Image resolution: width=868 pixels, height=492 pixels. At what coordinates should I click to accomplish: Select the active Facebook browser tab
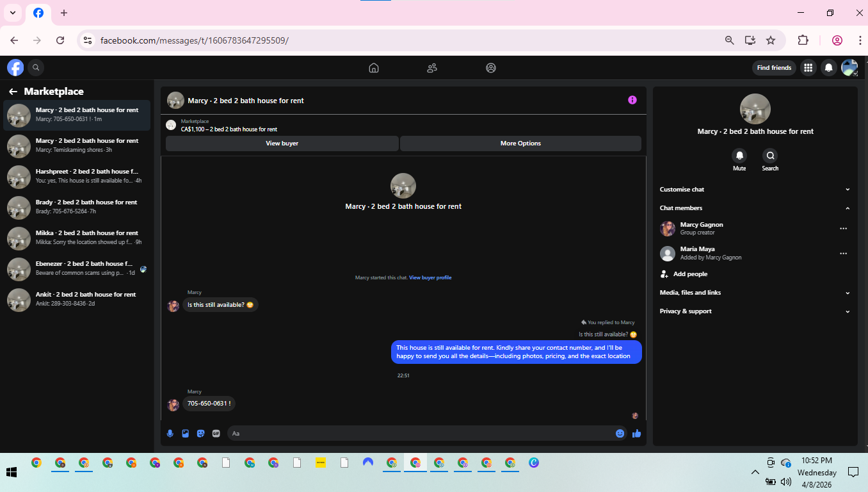click(38, 13)
